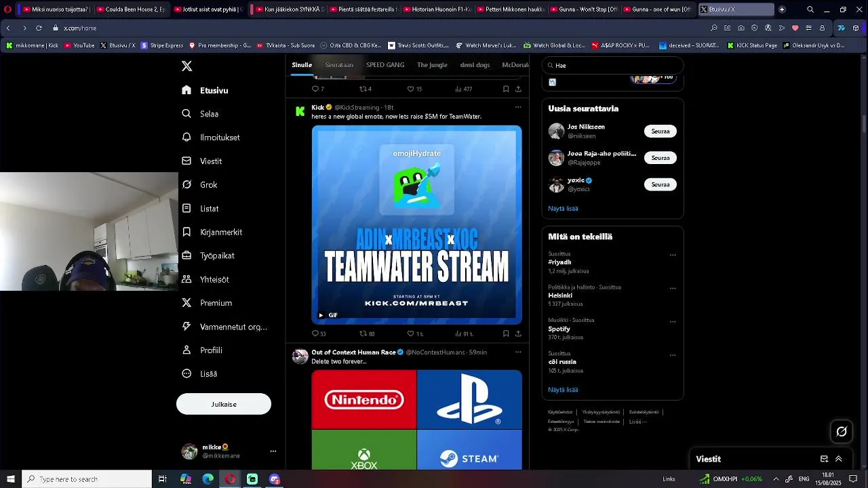Switch to Sinulle tab
This screenshot has width=868, height=488.
(x=302, y=65)
